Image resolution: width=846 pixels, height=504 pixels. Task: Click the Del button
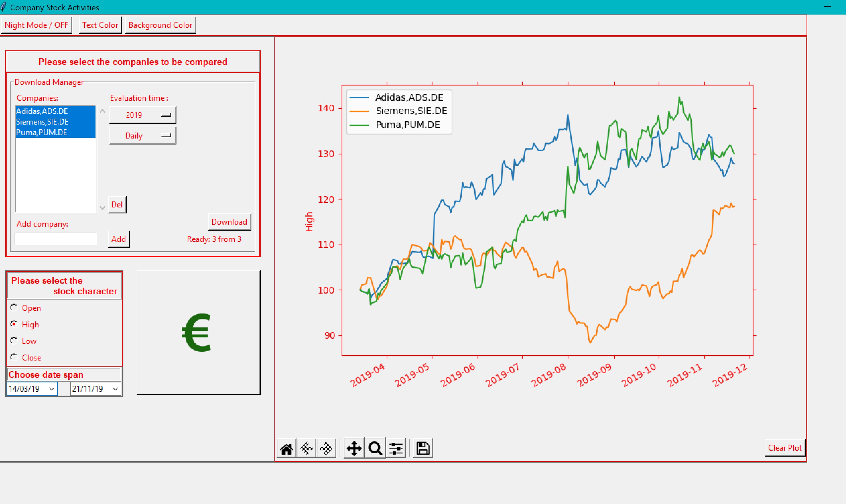tap(117, 205)
